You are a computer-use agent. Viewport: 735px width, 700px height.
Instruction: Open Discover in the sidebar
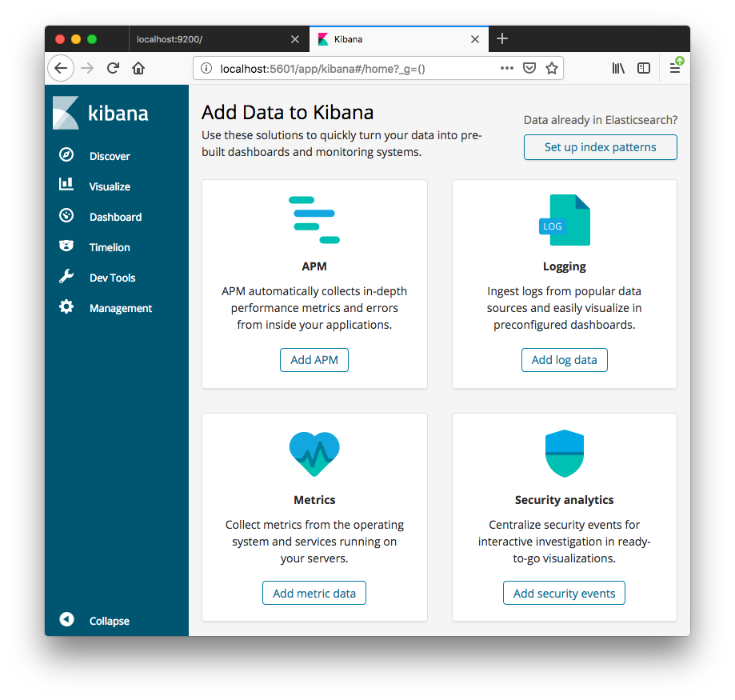pos(110,156)
